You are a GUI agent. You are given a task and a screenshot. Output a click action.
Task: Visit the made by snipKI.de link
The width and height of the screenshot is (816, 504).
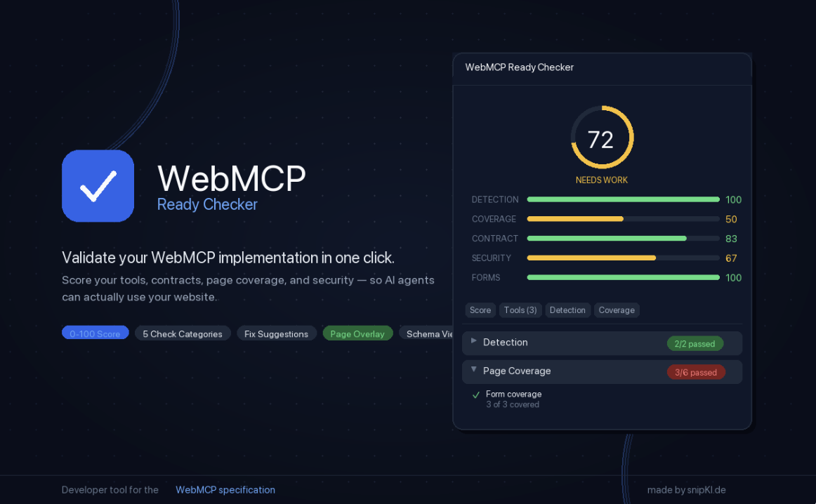(x=686, y=490)
